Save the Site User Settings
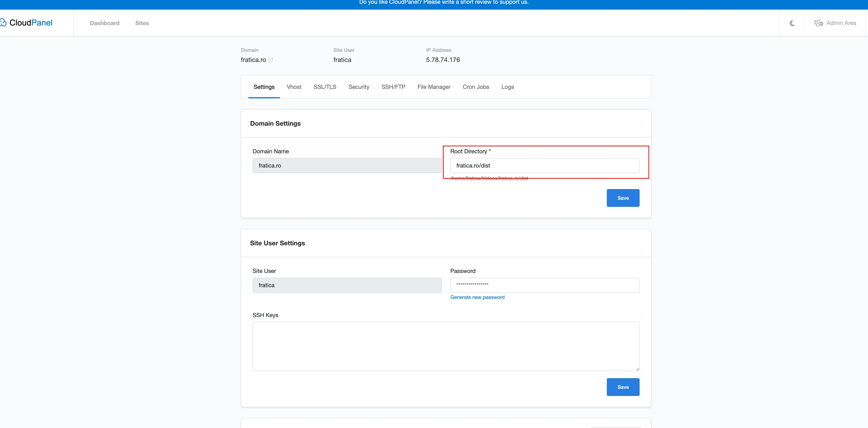868x428 pixels. [623, 387]
